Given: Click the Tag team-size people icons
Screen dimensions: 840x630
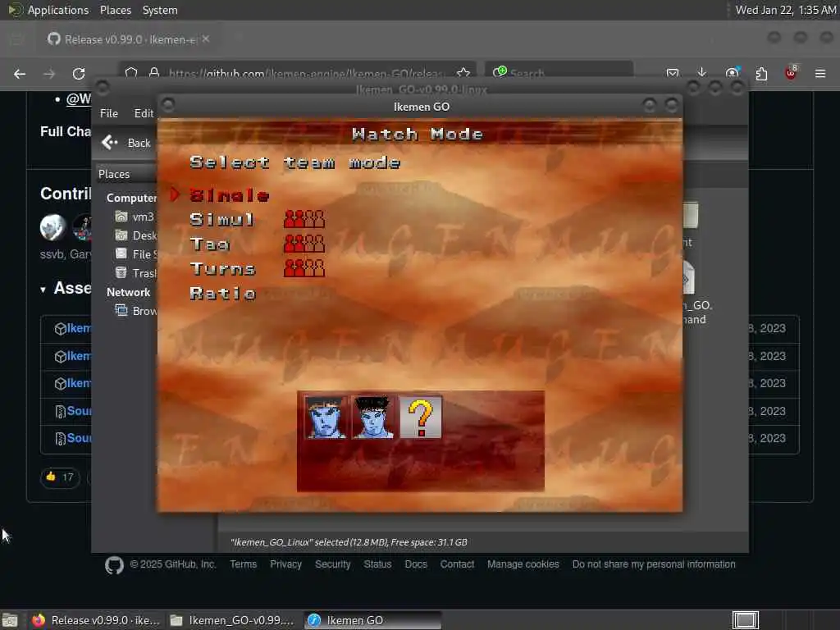Looking at the screenshot, I should click(304, 244).
